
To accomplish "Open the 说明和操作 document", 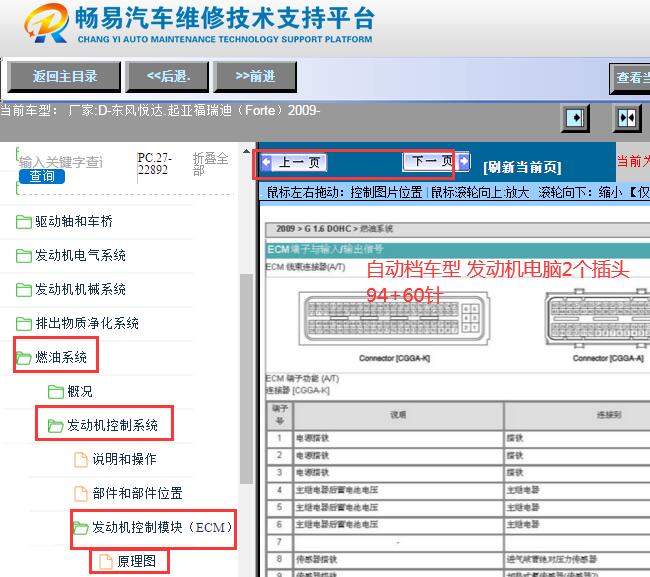I will (x=124, y=459).
